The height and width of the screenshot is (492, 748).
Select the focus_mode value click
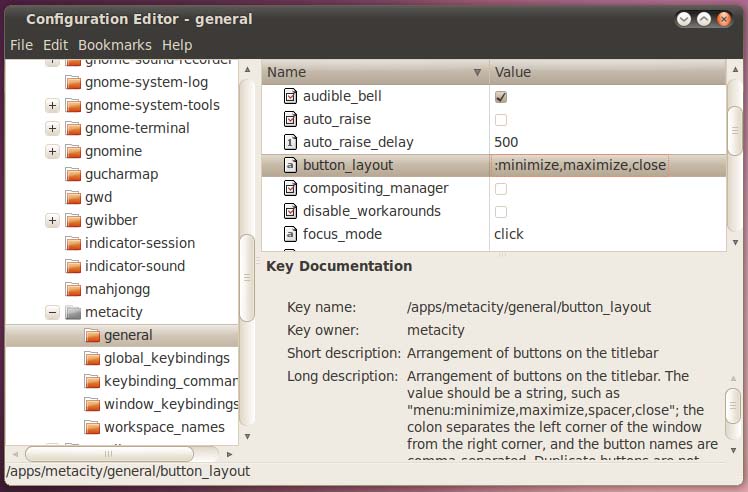pos(509,234)
